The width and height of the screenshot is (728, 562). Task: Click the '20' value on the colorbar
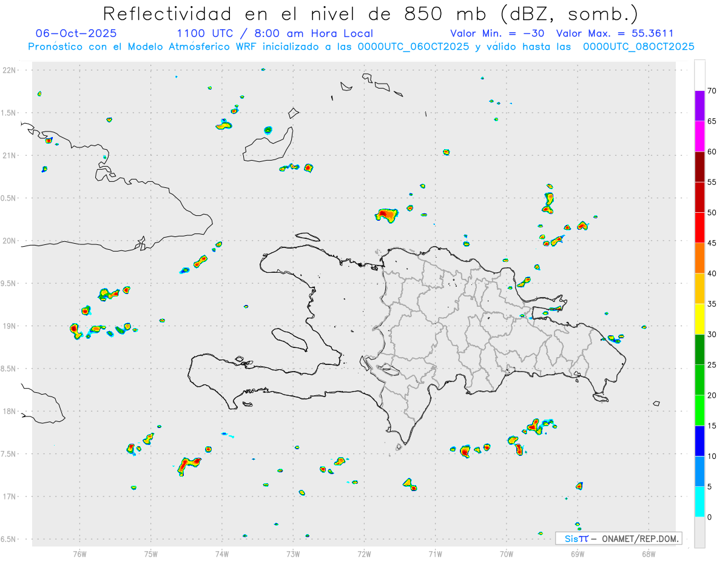[x=712, y=395]
